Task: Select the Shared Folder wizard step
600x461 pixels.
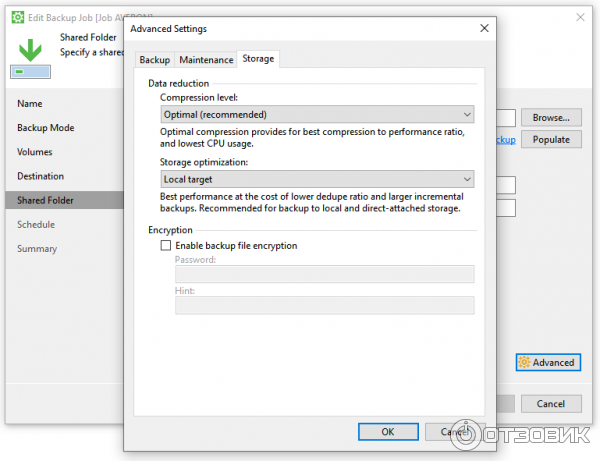Action: (x=64, y=200)
